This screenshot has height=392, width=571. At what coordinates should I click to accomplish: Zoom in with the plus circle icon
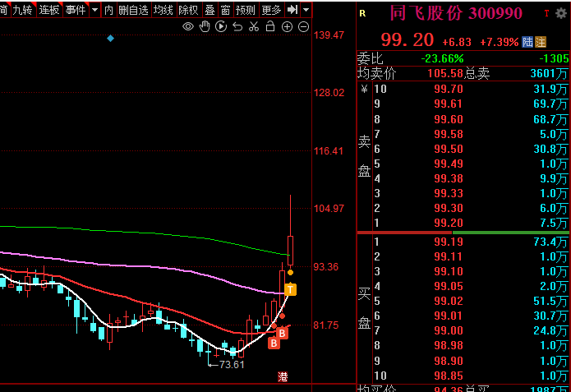[x=287, y=27]
